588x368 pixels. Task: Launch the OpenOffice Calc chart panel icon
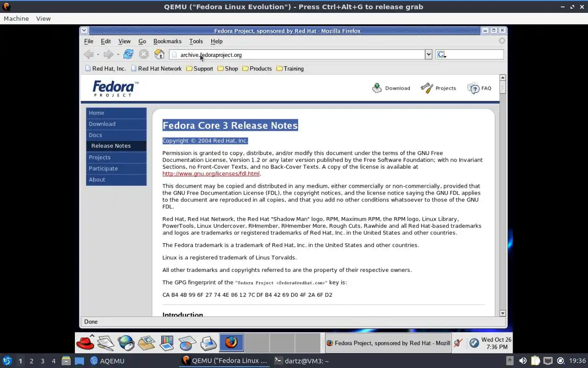(187, 343)
